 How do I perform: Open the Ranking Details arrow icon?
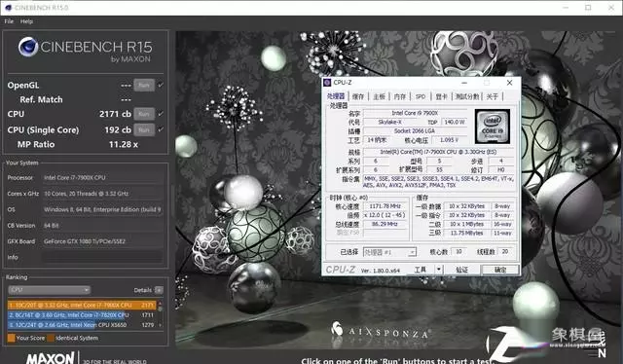[x=159, y=290]
